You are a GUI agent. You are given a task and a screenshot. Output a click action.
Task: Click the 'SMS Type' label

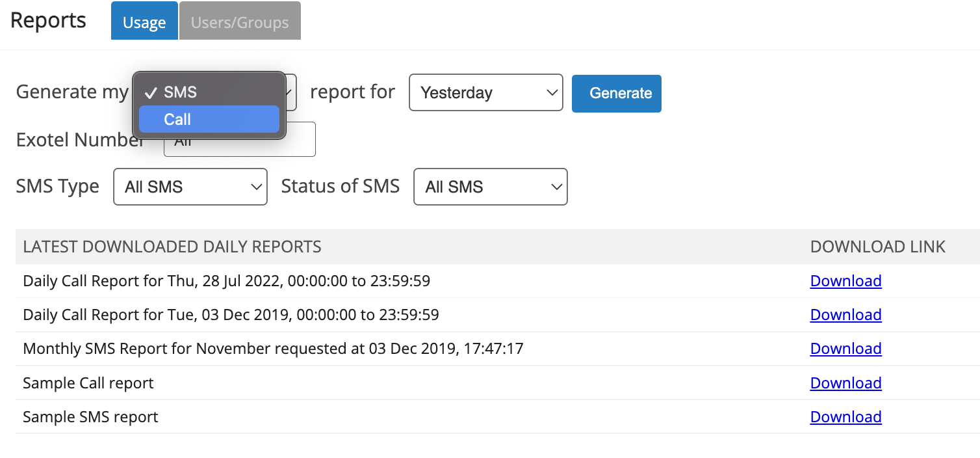click(58, 187)
